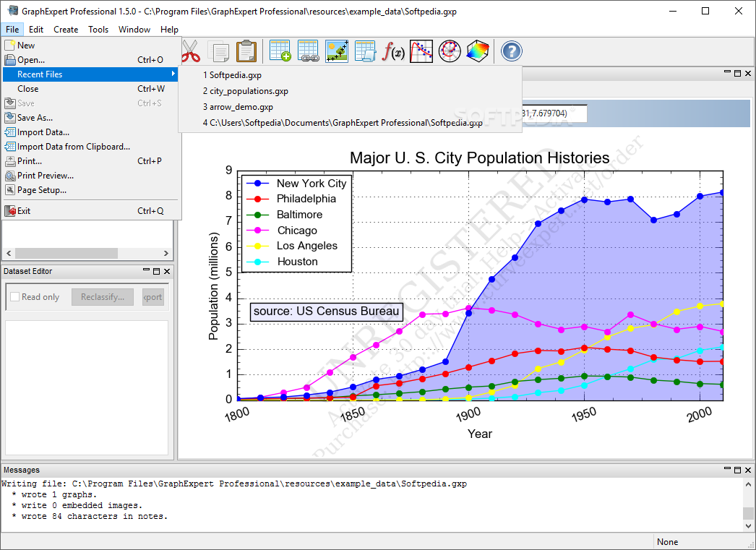Click the new dataset table icon with plus
The width and height of the screenshot is (756, 550).
pos(280,51)
